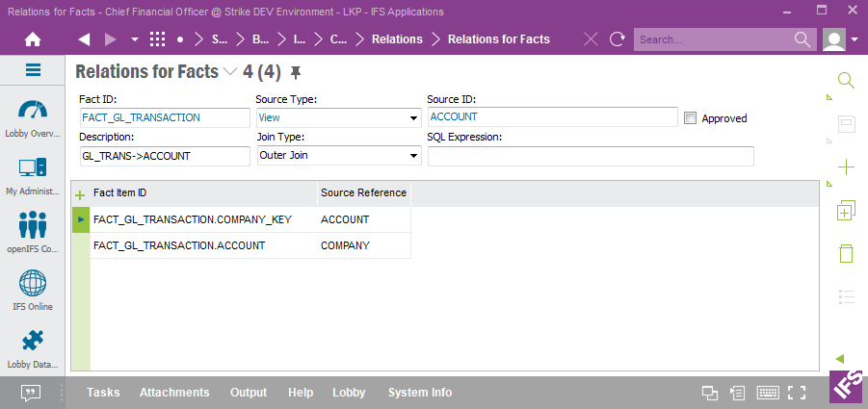Toggle fullscreen mode icon in footer
This screenshot has height=409, width=868.
[797, 393]
